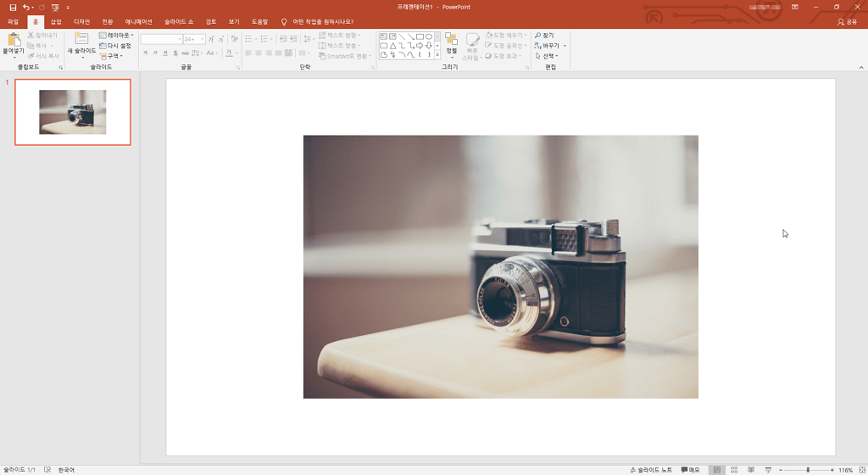Click 한국어 language indicator
The height and width of the screenshot is (475, 868).
pyautogui.click(x=66, y=470)
